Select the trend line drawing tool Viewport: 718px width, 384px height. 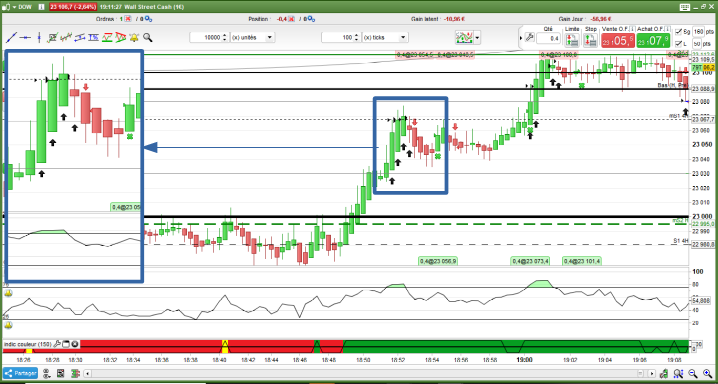11,38
